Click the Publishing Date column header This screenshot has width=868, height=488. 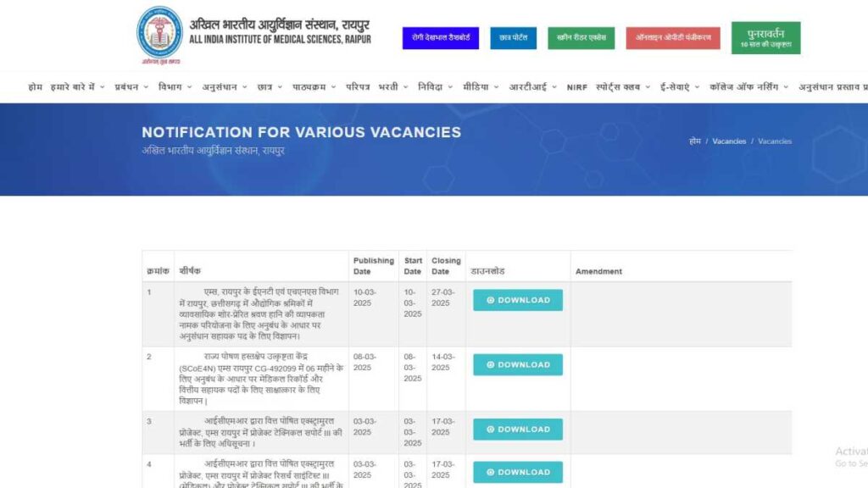[x=374, y=266]
